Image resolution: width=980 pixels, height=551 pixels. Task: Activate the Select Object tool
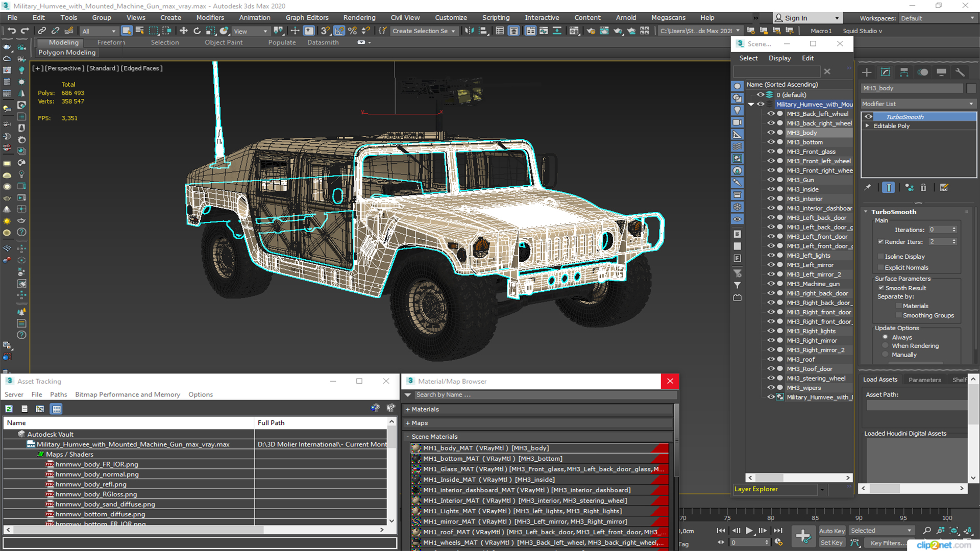tap(127, 31)
